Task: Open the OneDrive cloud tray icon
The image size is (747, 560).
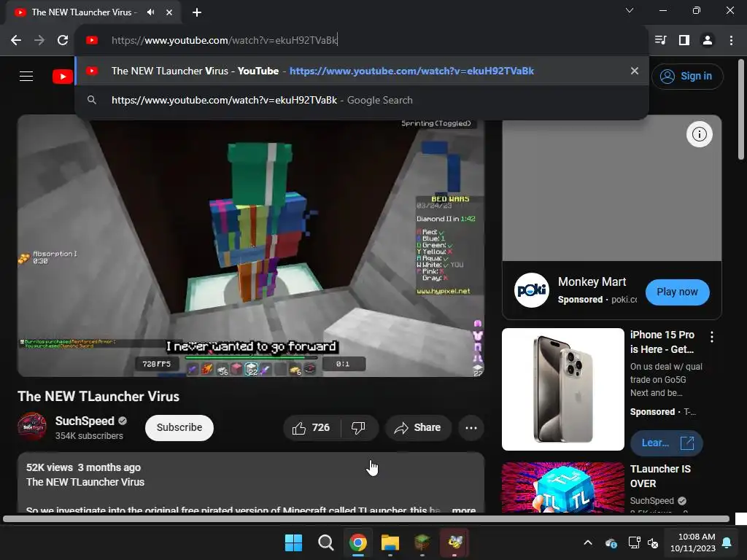Action: click(611, 542)
